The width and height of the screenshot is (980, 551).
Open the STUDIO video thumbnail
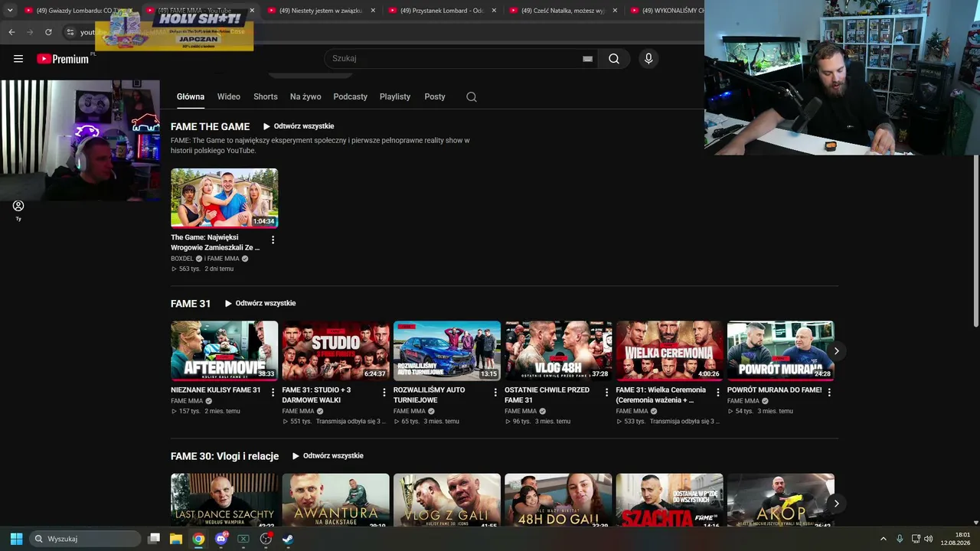coord(336,350)
